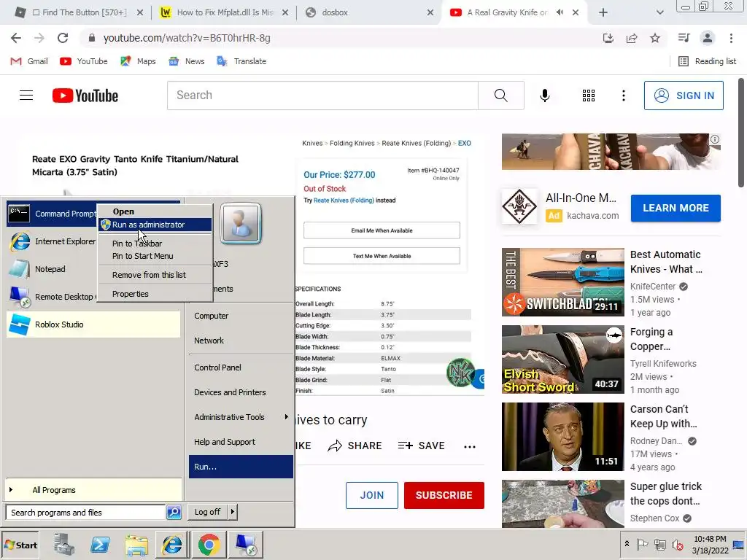Share this page icon in address bar
This screenshot has height=560, width=747.
click(x=632, y=38)
